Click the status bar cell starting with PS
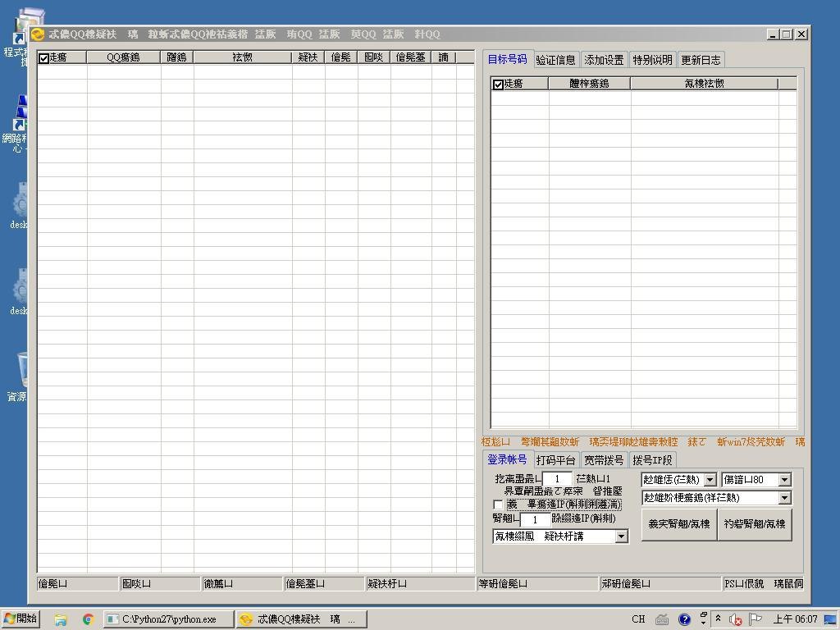The width and height of the screenshot is (840, 630). (763, 584)
